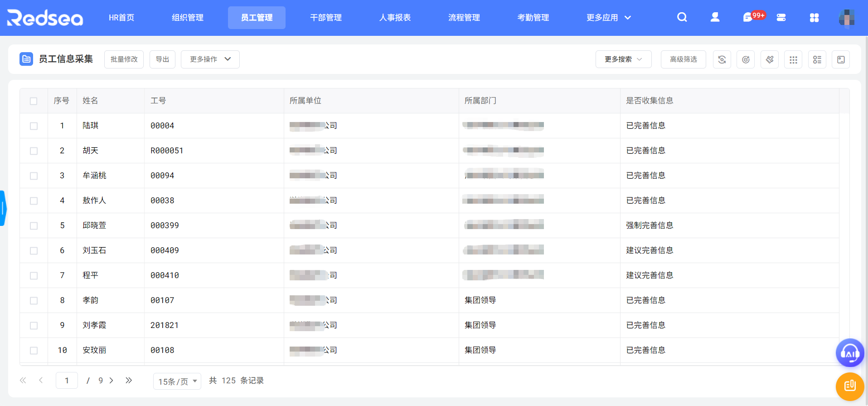The image size is (868, 406).
Task: Open the messages icon with 99+ badge
Action: pyautogui.click(x=748, y=18)
